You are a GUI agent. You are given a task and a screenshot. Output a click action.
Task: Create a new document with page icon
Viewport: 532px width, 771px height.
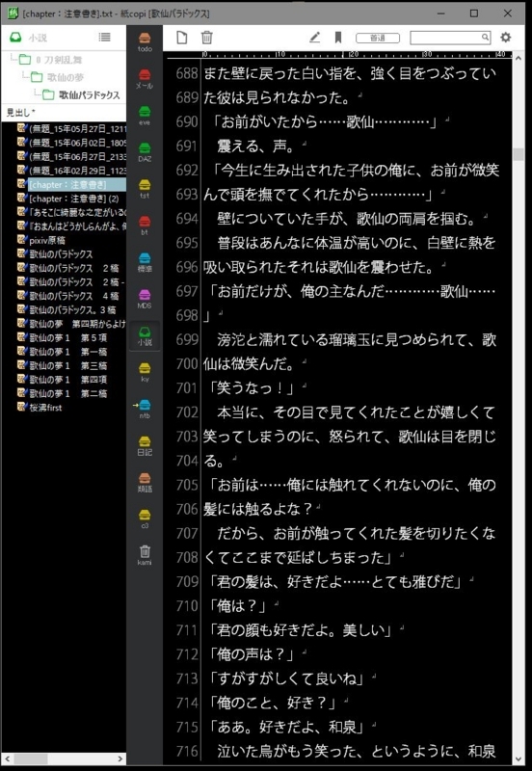pyautogui.click(x=182, y=38)
